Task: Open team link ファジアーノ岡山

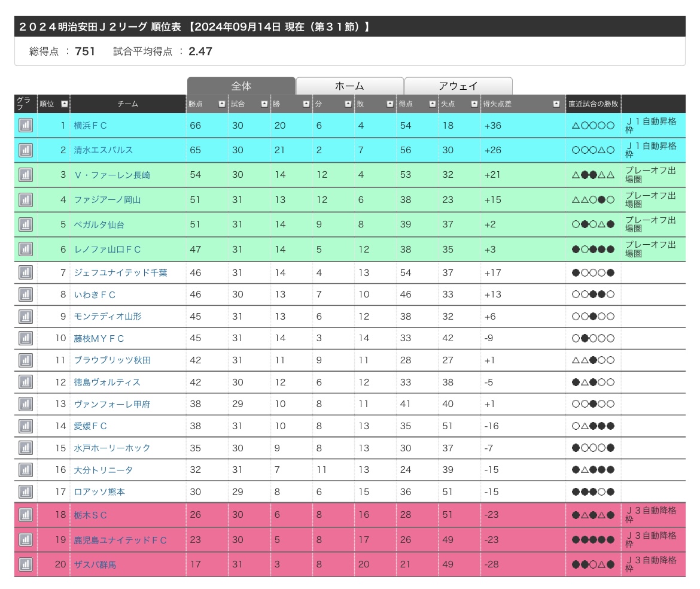Action: [107, 199]
